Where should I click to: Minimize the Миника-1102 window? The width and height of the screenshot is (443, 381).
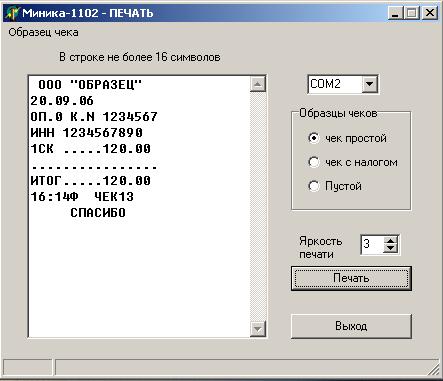395,13
